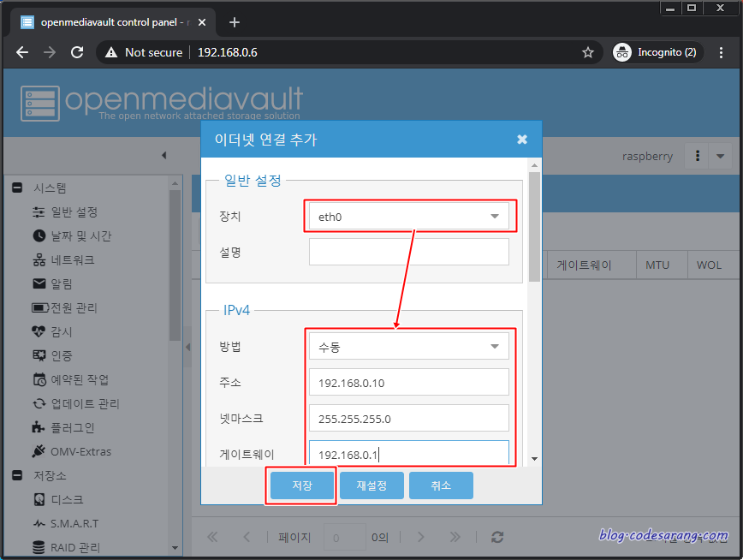Click the envelope icon beside 알림
This screenshot has width=743, height=560.
[x=39, y=283]
